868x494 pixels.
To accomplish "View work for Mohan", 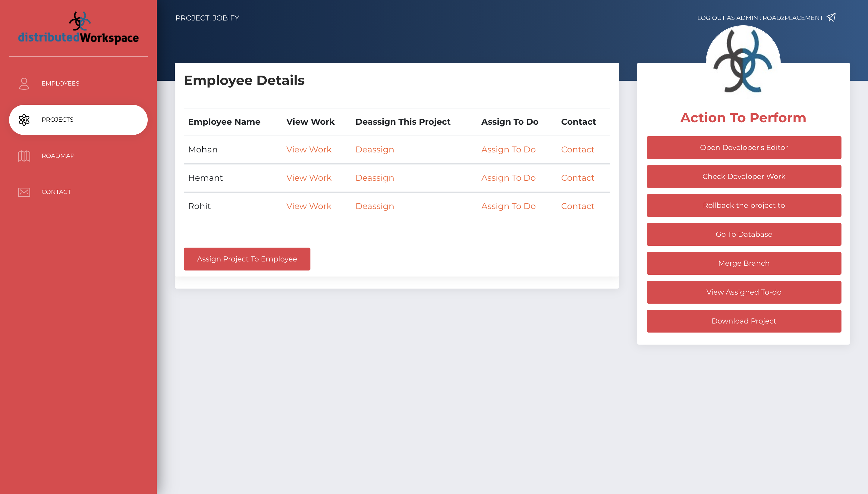I will click(x=309, y=150).
